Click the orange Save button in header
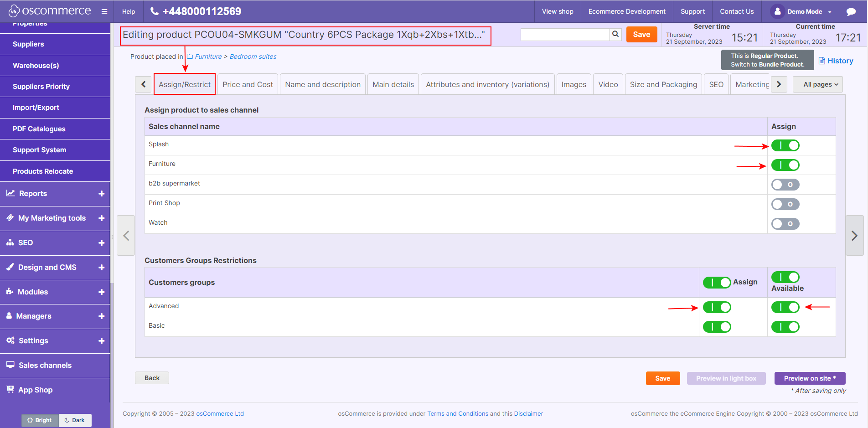 (641, 34)
